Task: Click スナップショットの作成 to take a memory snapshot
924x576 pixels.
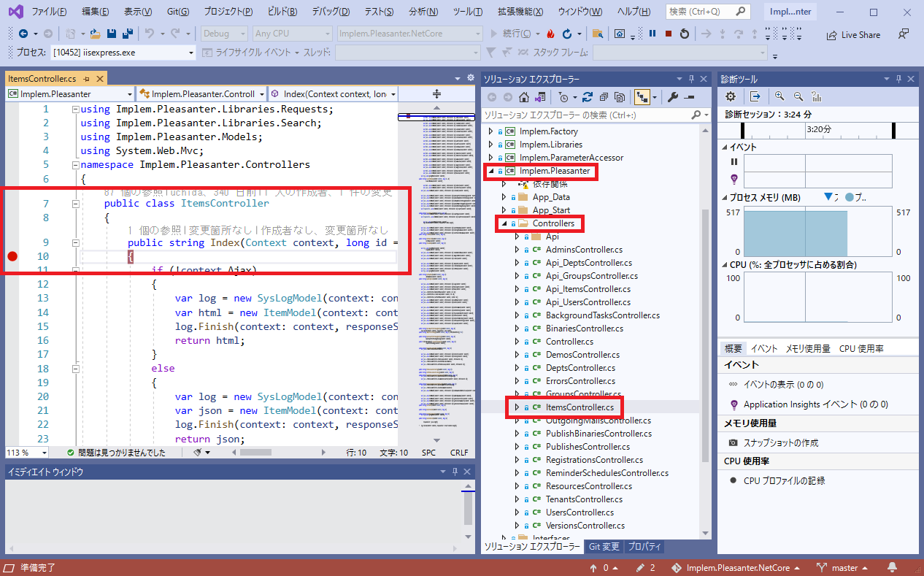Action: coord(780,442)
